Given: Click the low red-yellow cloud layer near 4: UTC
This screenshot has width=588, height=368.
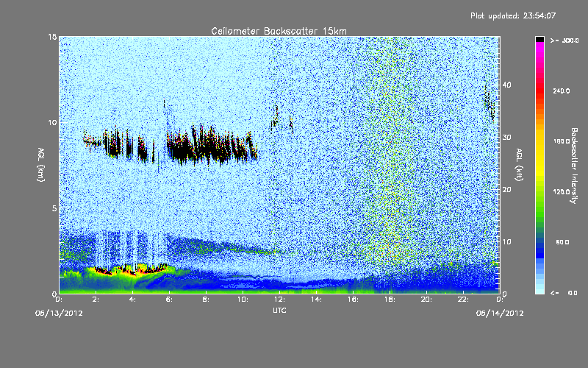Looking at the screenshot, I should tap(132, 270).
